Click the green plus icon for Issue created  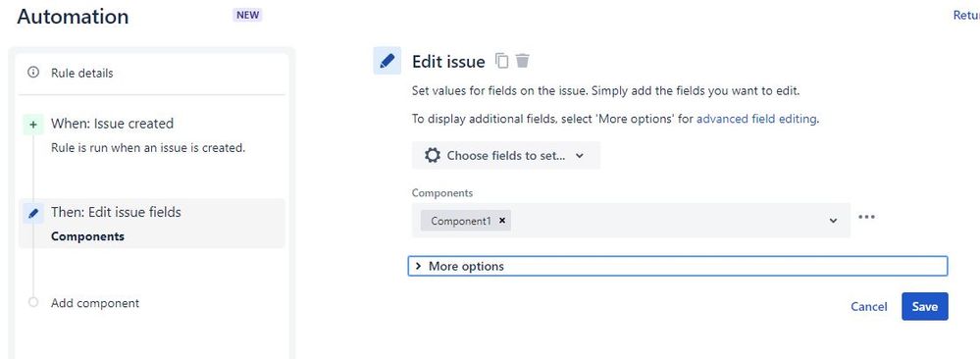click(33, 125)
